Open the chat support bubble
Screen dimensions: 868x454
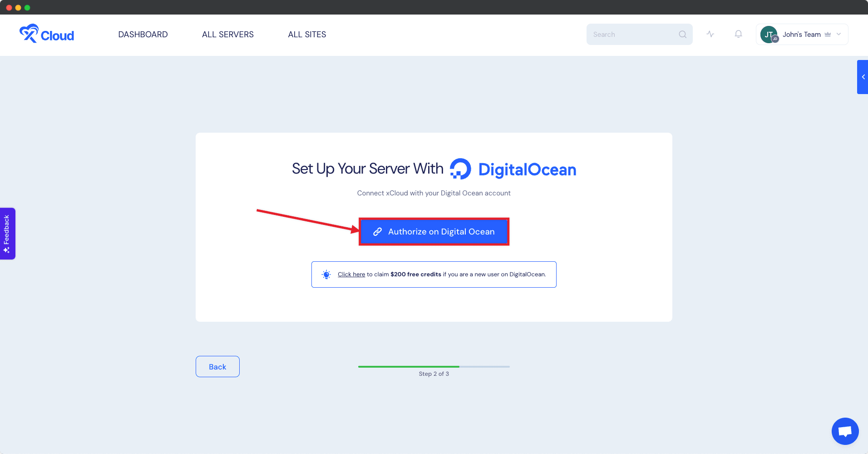pyautogui.click(x=845, y=431)
